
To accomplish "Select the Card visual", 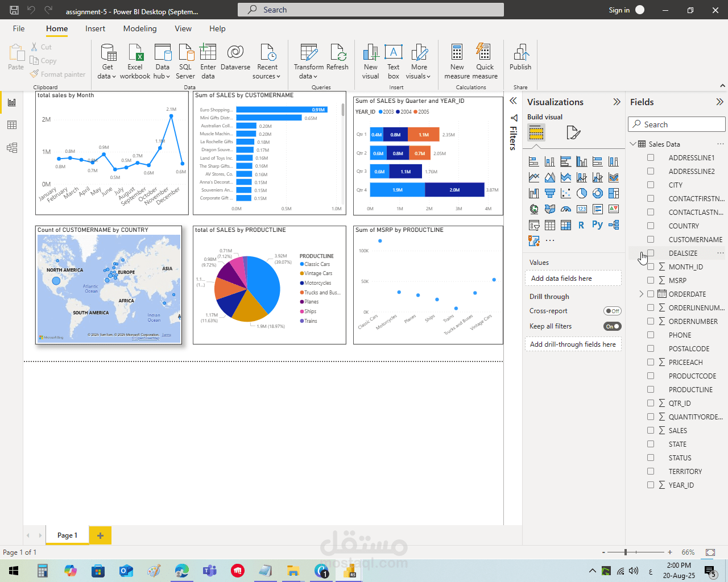I will coord(581,210).
